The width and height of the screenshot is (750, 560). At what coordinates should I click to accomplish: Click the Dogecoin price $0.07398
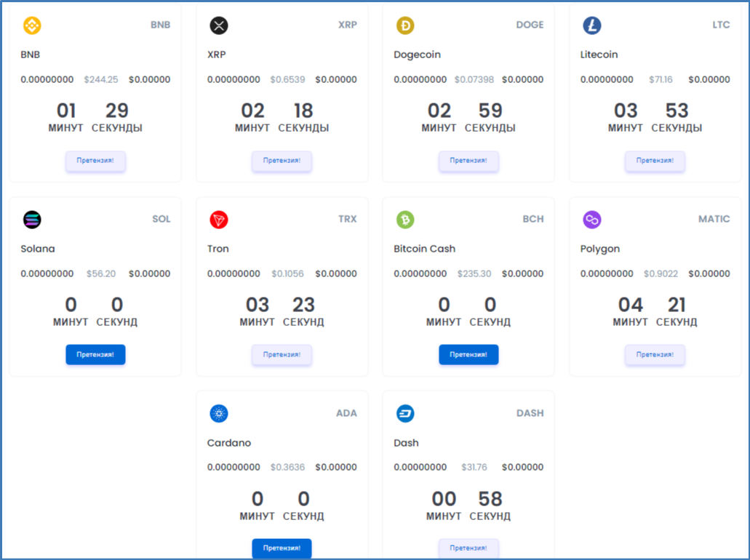pos(474,79)
